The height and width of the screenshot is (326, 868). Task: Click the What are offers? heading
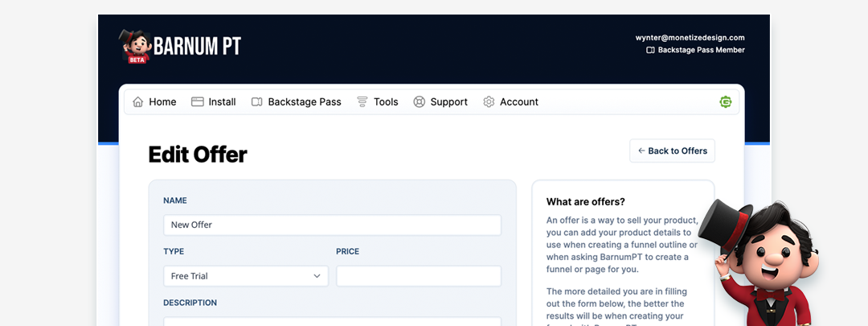(x=586, y=202)
